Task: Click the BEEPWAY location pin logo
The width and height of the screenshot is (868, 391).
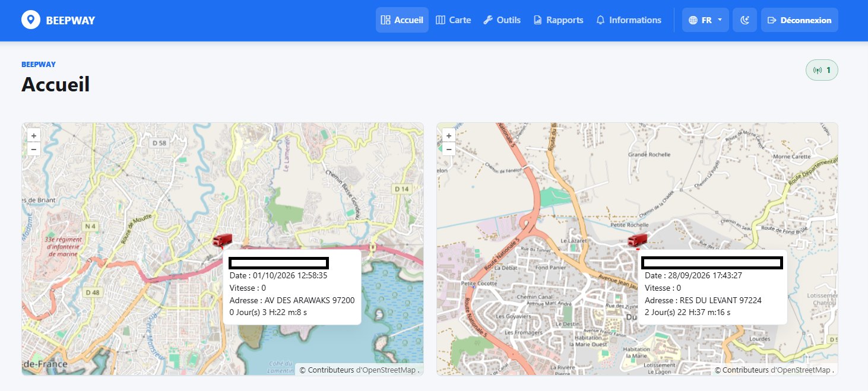Action: (31, 20)
